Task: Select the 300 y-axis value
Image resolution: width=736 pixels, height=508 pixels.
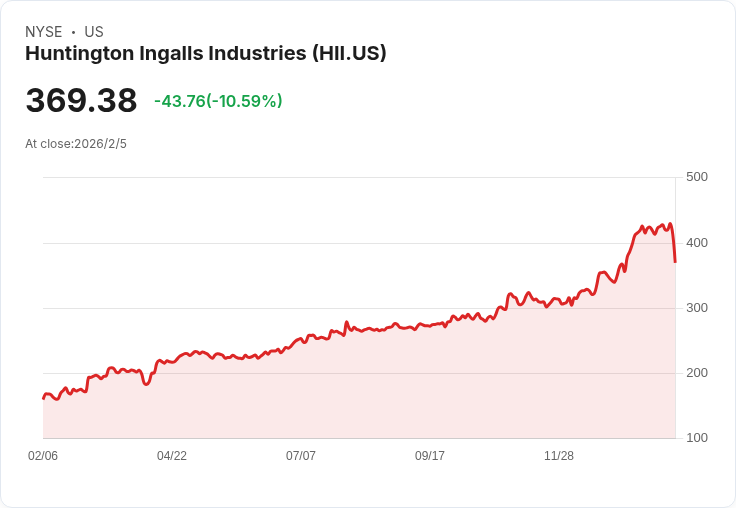Action: coord(697,308)
